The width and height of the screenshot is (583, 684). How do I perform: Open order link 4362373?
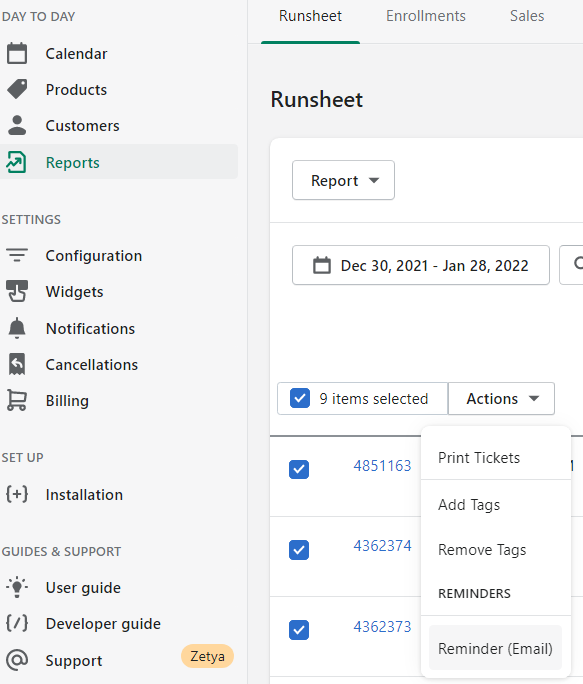coord(382,627)
